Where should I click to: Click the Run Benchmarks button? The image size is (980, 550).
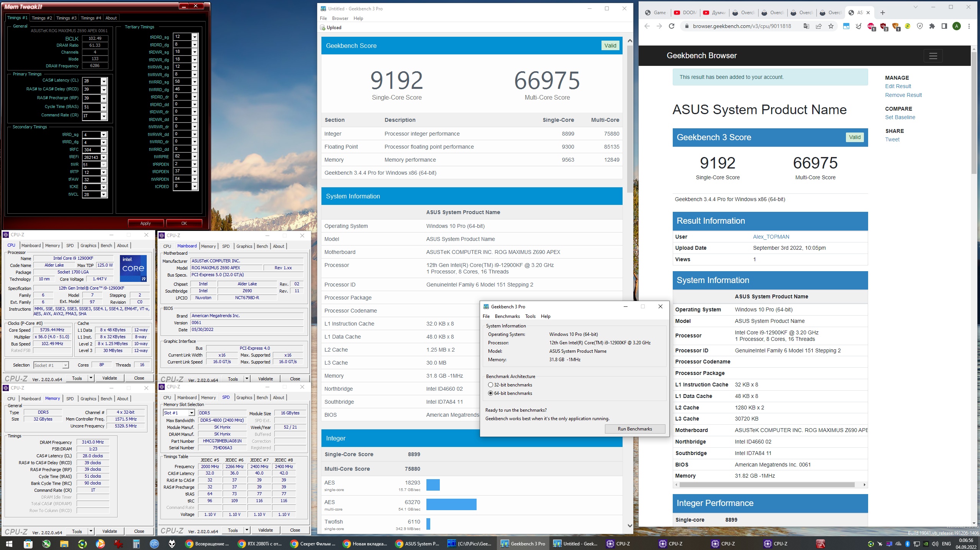click(x=635, y=429)
